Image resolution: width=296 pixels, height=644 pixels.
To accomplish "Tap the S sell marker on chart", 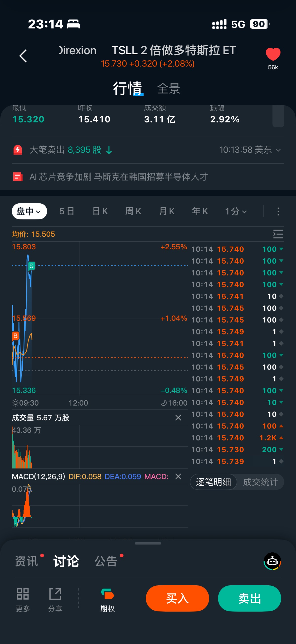I will coord(32,266).
